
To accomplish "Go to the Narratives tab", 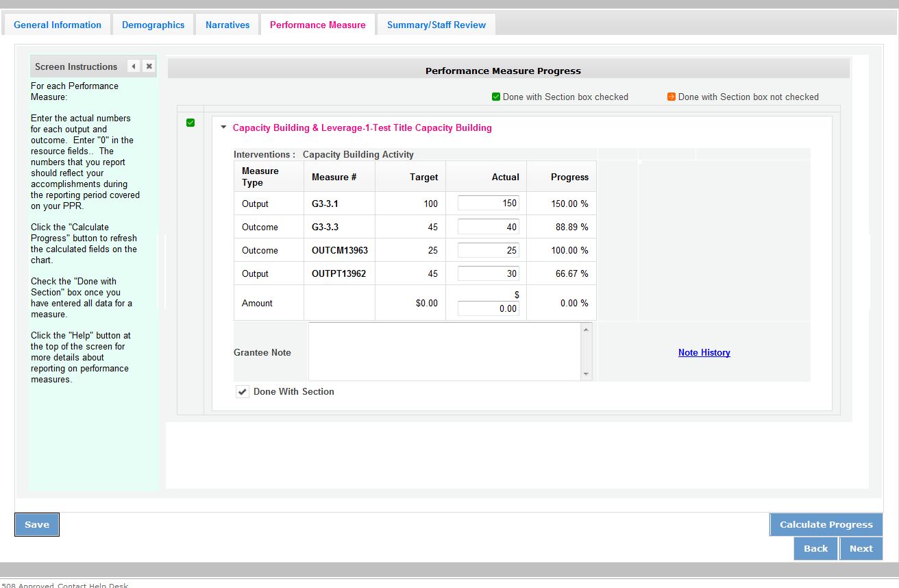I will pyautogui.click(x=227, y=25).
